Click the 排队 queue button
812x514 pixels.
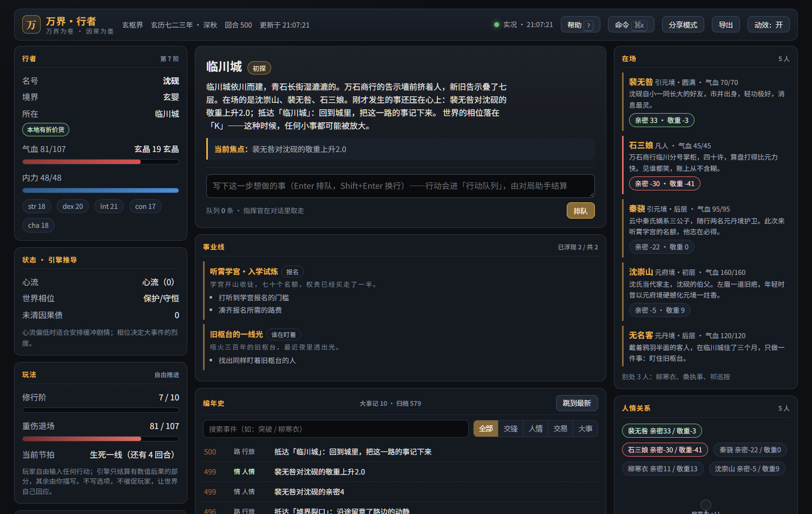click(581, 211)
